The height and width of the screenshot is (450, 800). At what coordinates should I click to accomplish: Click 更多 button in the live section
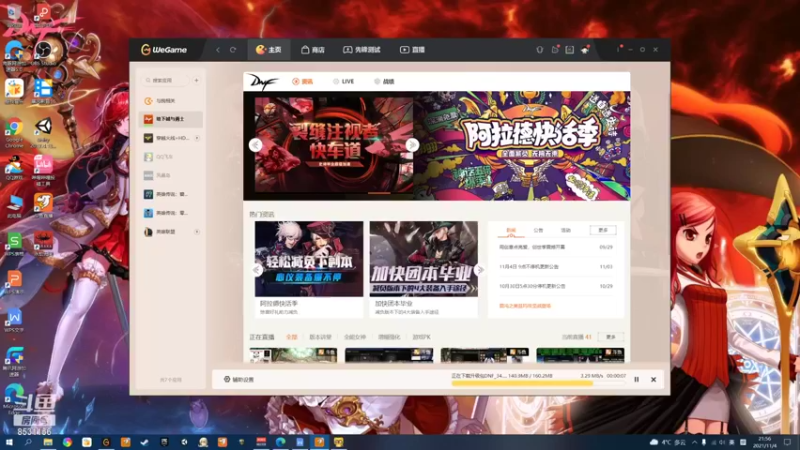pos(611,337)
